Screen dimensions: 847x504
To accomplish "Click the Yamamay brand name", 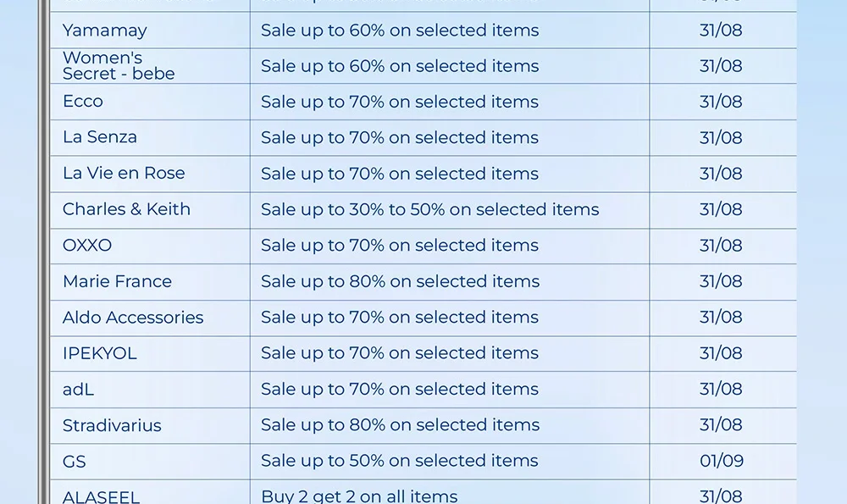I will [x=105, y=30].
